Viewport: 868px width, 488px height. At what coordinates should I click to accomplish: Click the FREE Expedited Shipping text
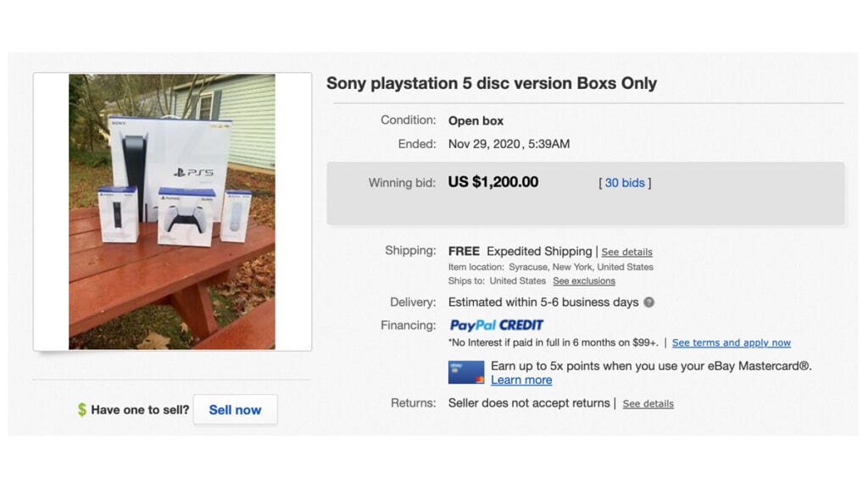click(x=520, y=252)
